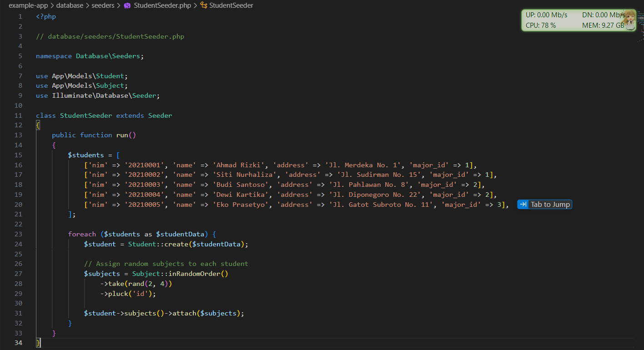This screenshot has width=644, height=350.
Task: Click the Assign random subjects comment
Action: [x=166, y=264]
